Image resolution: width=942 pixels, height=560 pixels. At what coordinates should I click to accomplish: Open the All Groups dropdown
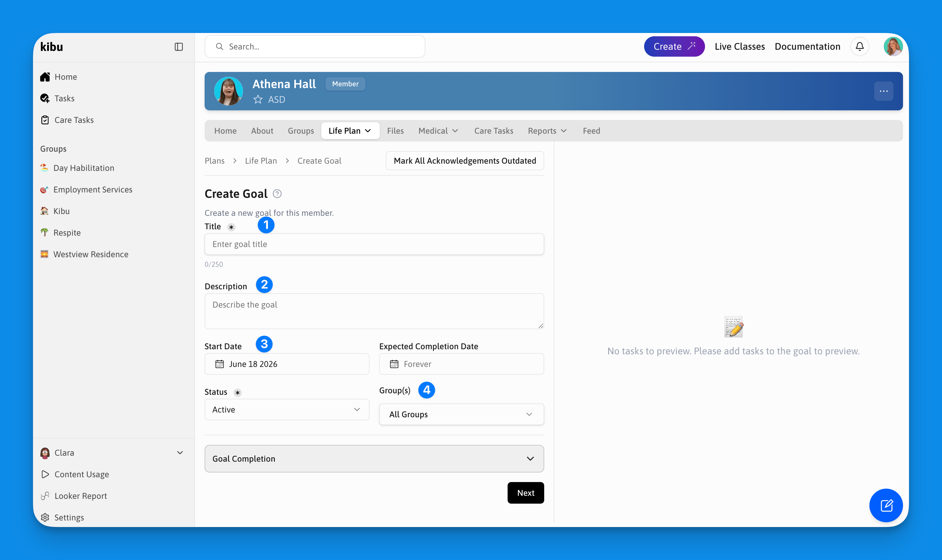(x=461, y=414)
